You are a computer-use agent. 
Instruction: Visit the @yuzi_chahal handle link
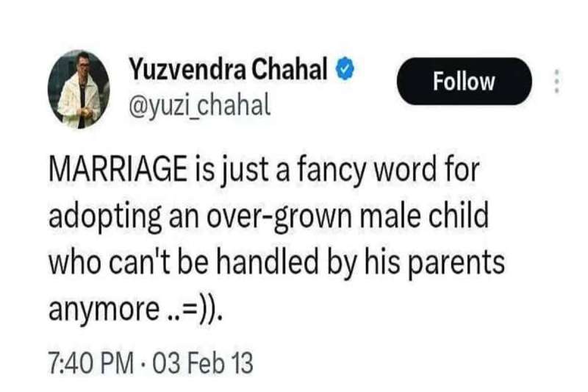tap(200, 106)
